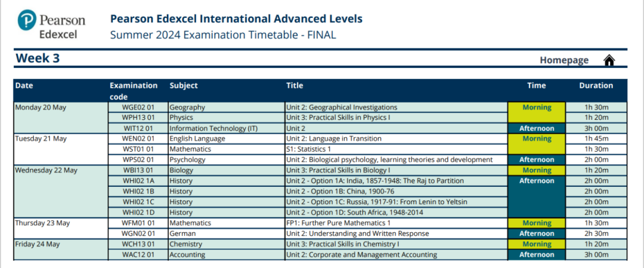The height and width of the screenshot is (268, 644).
Task: Click title Unit 3: Practical Skills in Physics I
Action: click(338, 118)
